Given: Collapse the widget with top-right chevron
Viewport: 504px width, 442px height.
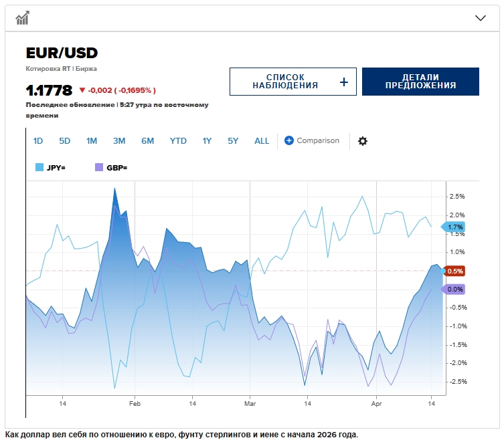Looking at the screenshot, I should pyautogui.click(x=480, y=18).
